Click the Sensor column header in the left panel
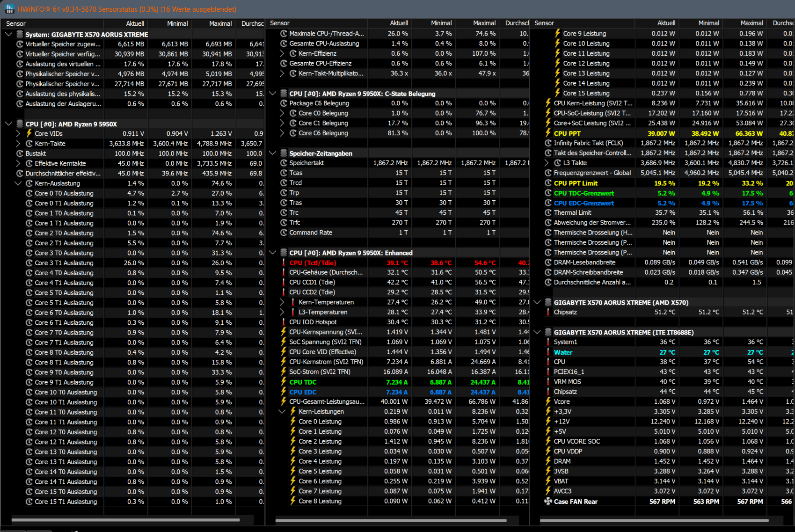This screenshot has height=532, width=795. tap(52, 23)
